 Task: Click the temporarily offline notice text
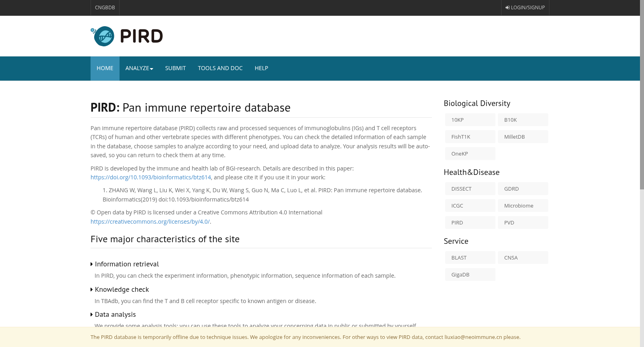305,337
